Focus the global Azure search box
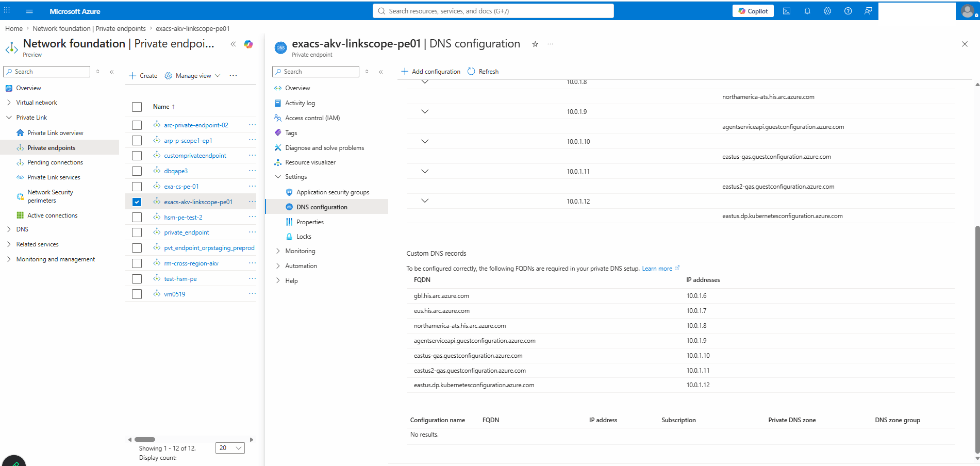Screen dimensions: 980x466 click(x=493, y=11)
